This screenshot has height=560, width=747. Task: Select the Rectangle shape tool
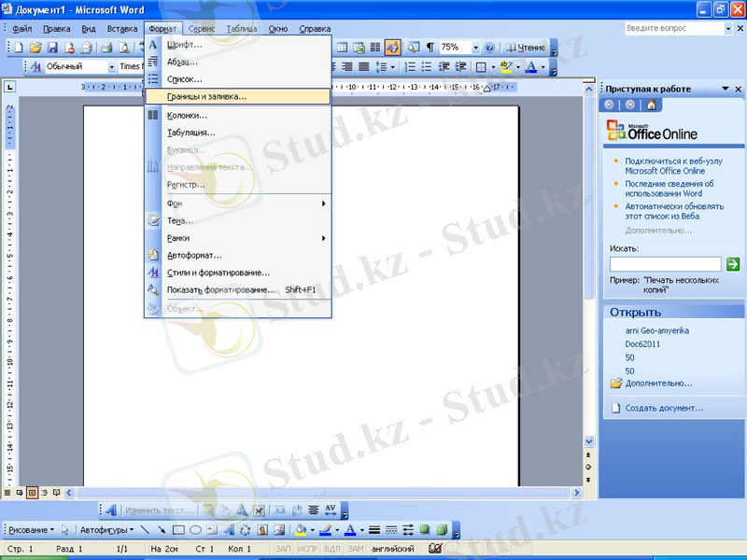coord(178,530)
